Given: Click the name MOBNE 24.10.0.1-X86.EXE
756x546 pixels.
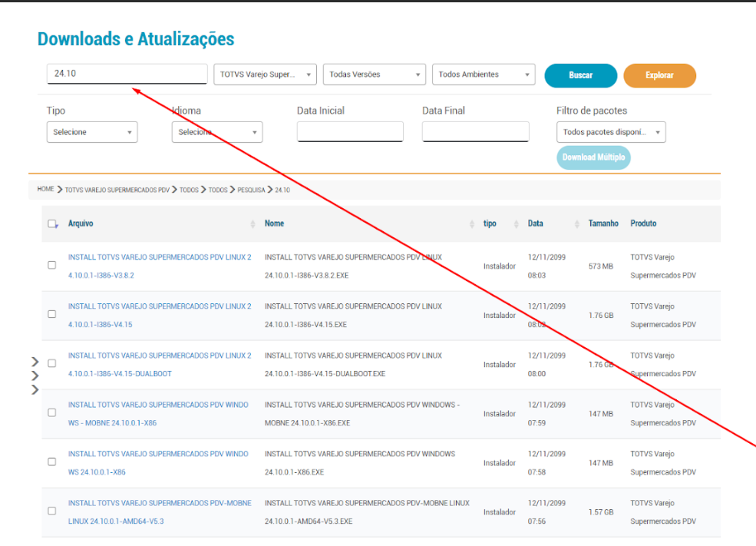Looking at the screenshot, I should click(307, 423).
